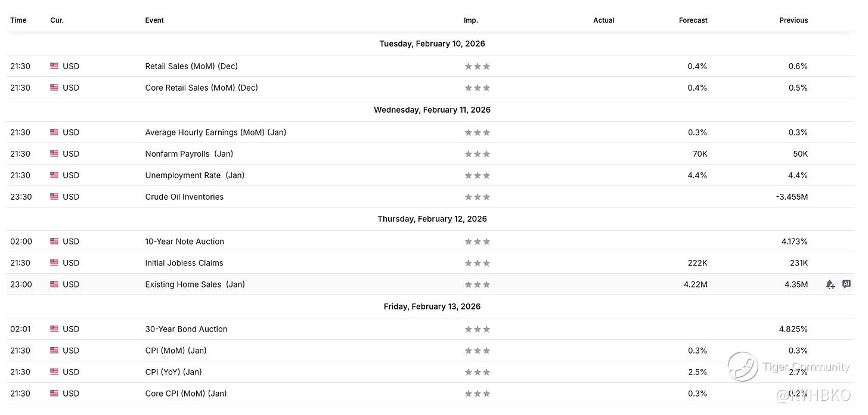Click the Imp. column header
The image size is (868, 415).
coord(470,20)
